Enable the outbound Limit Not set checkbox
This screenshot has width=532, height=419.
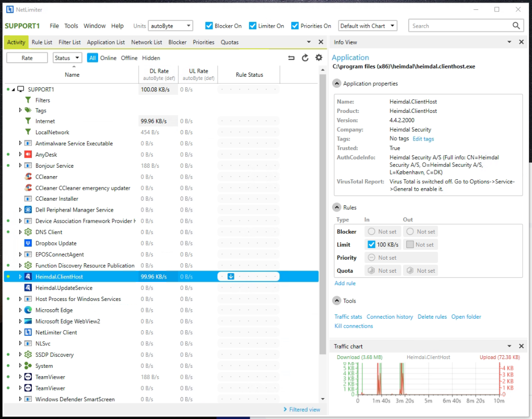(410, 245)
